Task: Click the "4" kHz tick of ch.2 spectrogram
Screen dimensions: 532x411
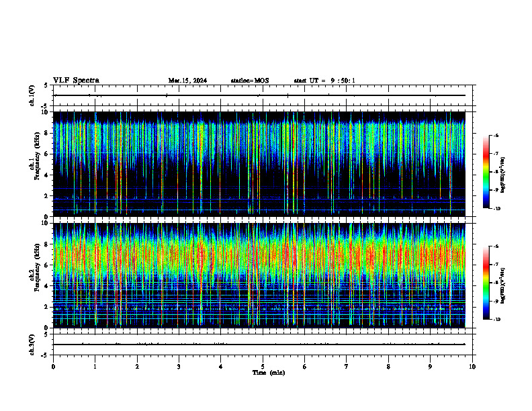Action: pos(47,286)
